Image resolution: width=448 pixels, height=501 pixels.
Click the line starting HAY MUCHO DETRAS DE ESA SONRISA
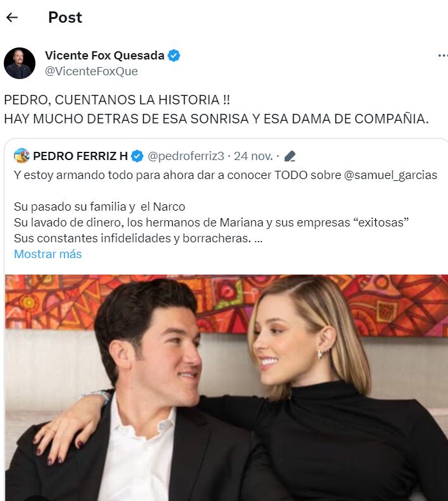click(216, 119)
